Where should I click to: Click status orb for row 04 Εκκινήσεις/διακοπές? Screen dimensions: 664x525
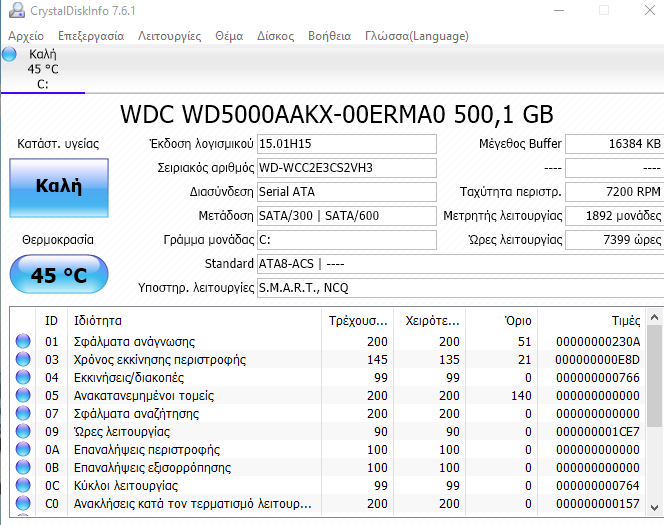(x=23, y=377)
